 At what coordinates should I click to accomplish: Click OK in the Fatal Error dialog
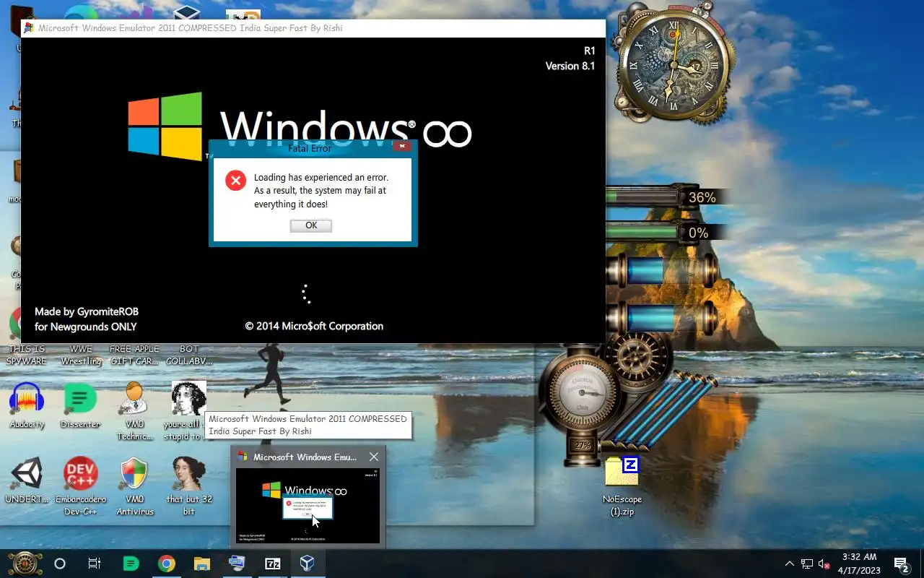click(311, 225)
